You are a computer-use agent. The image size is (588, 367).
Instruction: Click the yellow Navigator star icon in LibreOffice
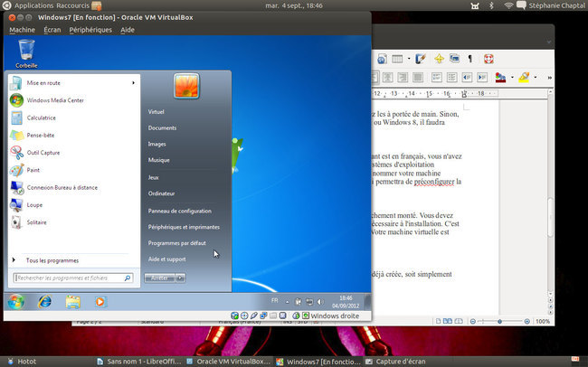[439, 59]
